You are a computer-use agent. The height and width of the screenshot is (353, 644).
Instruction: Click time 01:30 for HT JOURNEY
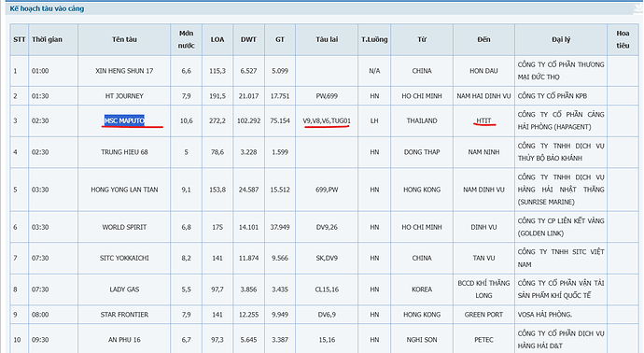coord(40,96)
